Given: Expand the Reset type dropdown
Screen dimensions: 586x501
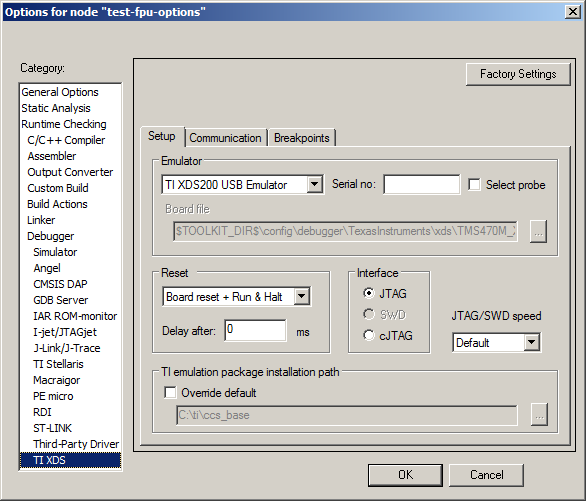Looking at the screenshot, I should tap(302, 297).
